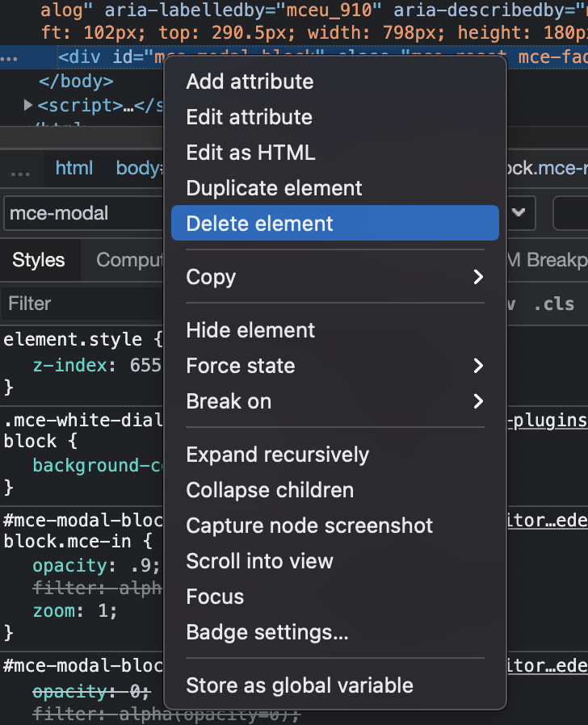Click search next-result down arrow
The height and width of the screenshot is (725, 588).
519,212
